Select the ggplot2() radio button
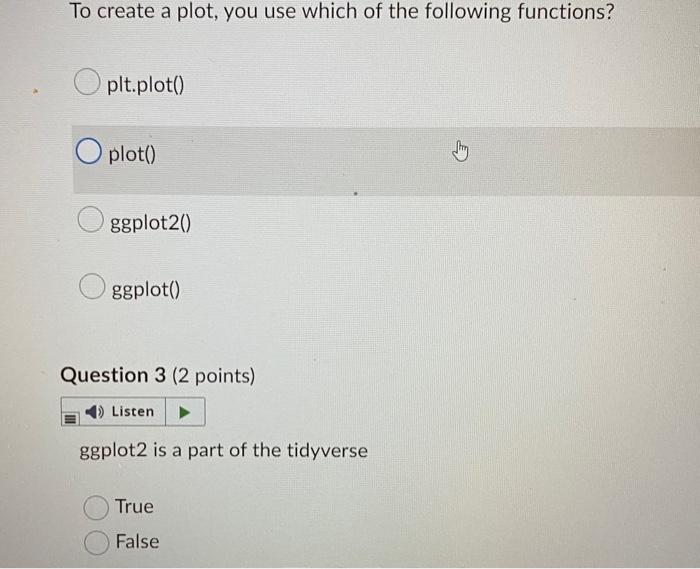The width and height of the screenshot is (700, 569). pyautogui.click(x=91, y=219)
